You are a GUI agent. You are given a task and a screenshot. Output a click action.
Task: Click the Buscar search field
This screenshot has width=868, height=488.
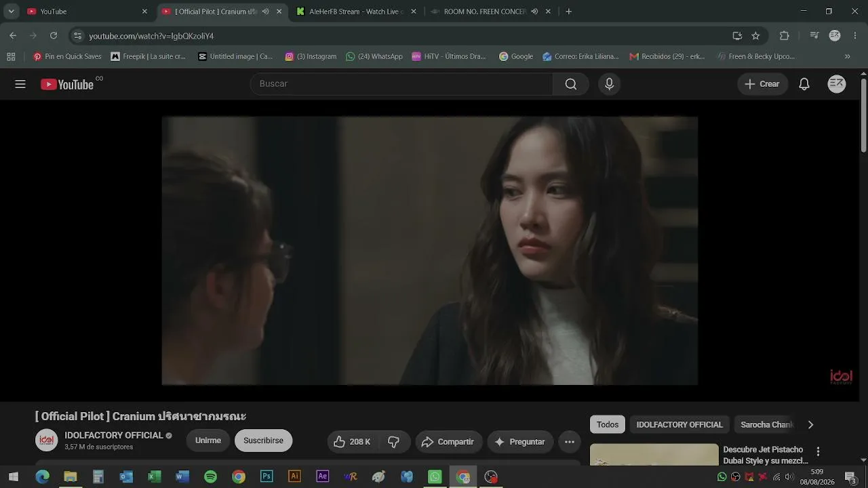click(402, 84)
